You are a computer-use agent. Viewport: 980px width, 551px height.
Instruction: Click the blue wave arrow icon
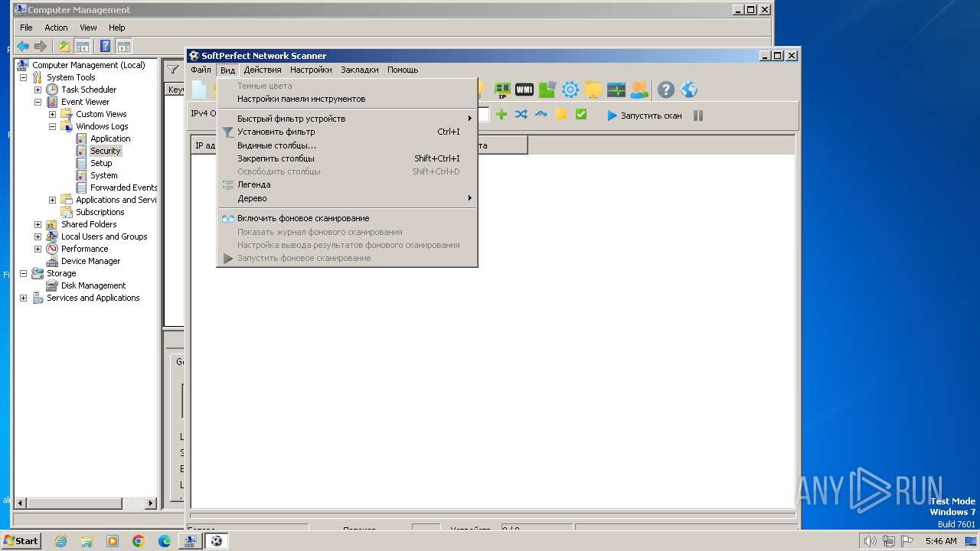tap(541, 115)
